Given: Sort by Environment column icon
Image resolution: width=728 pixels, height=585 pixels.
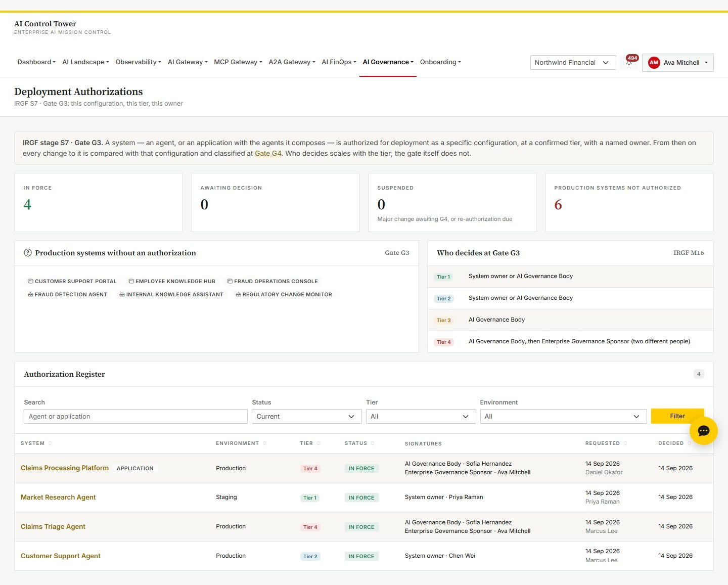Looking at the screenshot, I should [x=264, y=443].
